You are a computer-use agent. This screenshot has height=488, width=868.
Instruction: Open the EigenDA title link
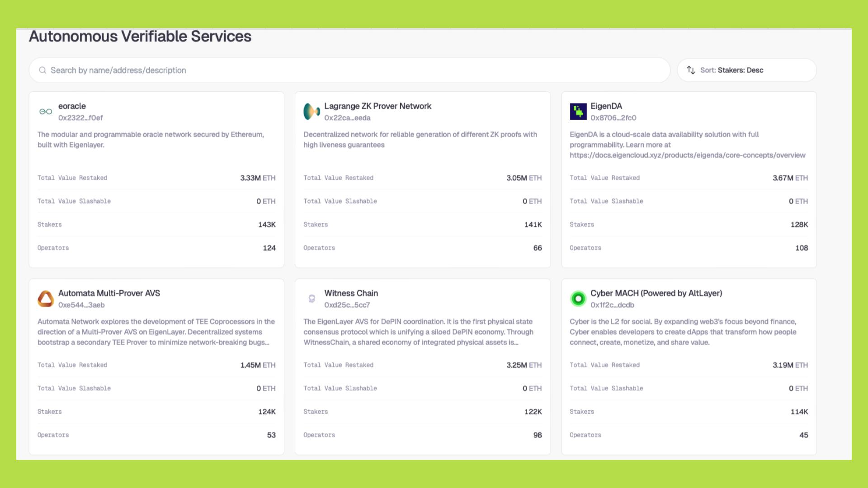click(x=606, y=106)
